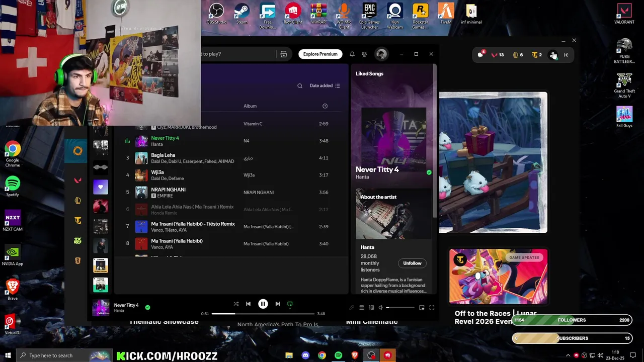
Task: Collapse Riot Client social panel arrow
Action: point(566,55)
